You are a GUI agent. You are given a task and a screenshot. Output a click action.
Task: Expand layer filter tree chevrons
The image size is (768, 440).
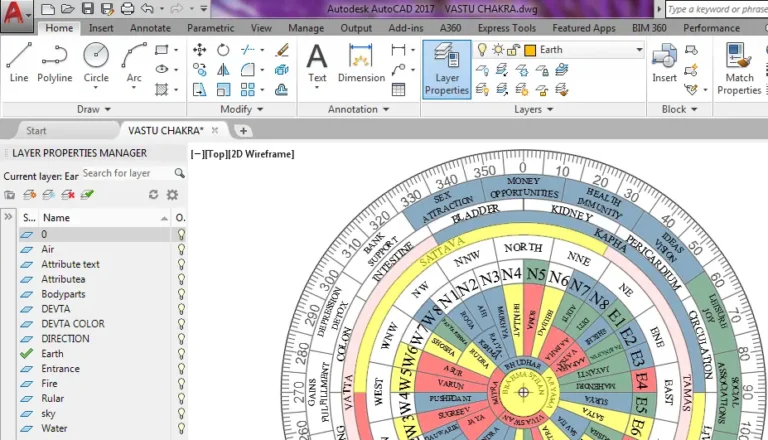(8, 217)
